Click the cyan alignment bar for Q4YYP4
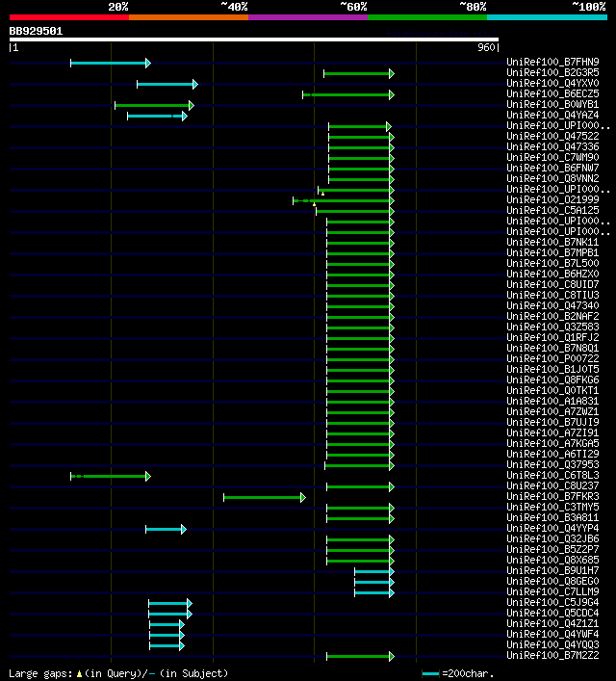616x681 pixels. (x=166, y=530)
